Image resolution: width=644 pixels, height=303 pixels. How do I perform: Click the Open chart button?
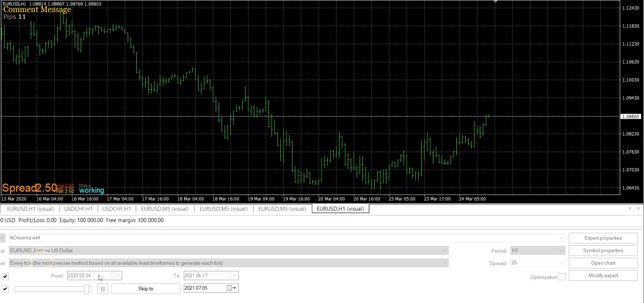tap(603, 263)
